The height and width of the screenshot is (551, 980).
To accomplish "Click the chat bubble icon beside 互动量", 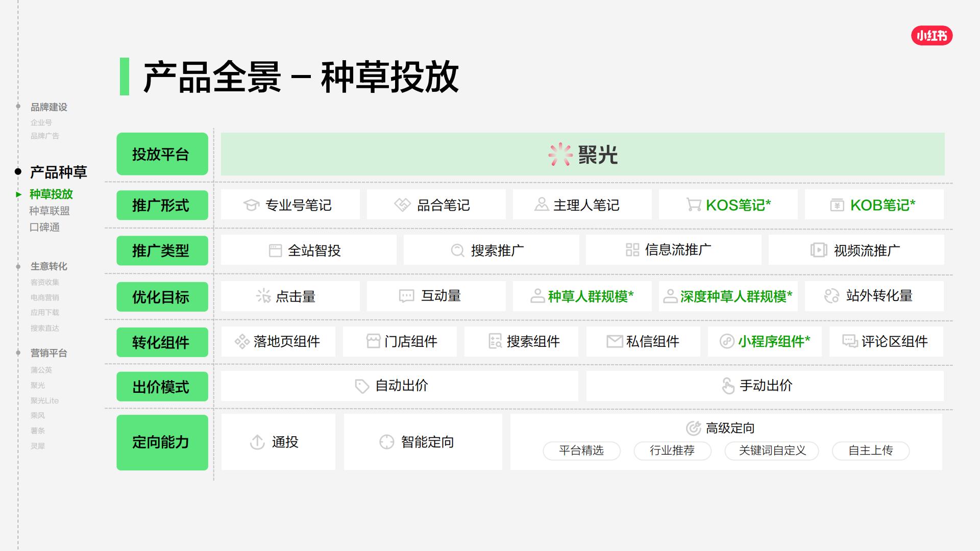I will (406, 296).
